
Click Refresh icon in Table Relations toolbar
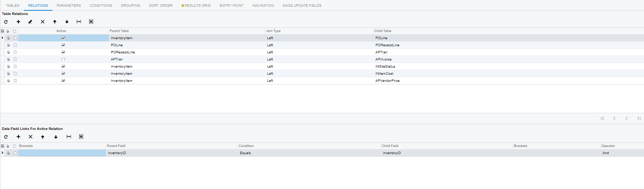[x=6, y=22]
